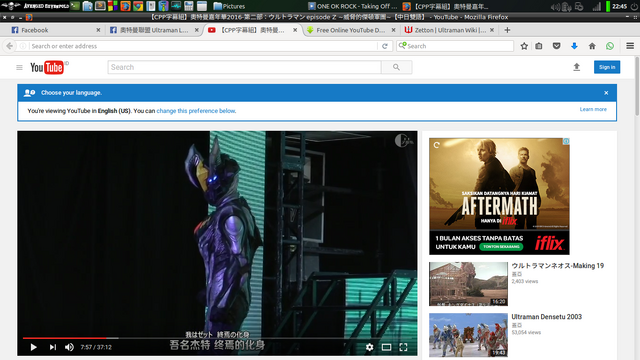Click the green Tonton Sekarang ad button

pos(501,247)
